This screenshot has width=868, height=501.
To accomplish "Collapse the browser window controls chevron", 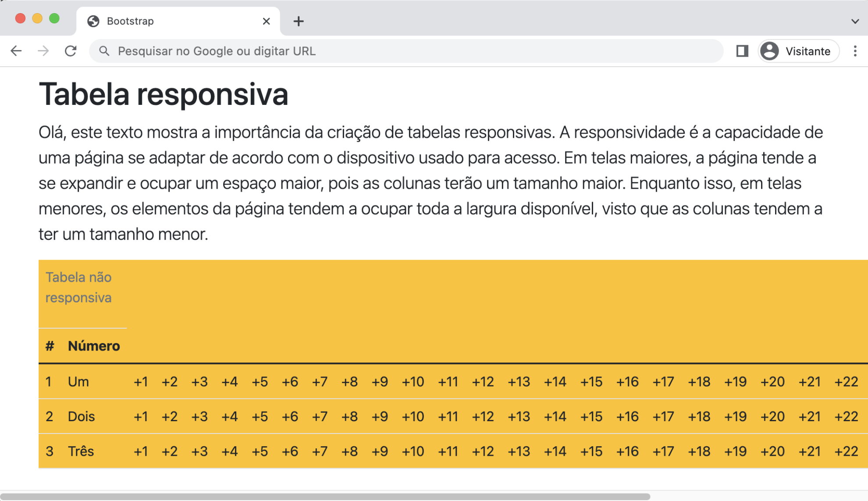I will tap(854, 20).
